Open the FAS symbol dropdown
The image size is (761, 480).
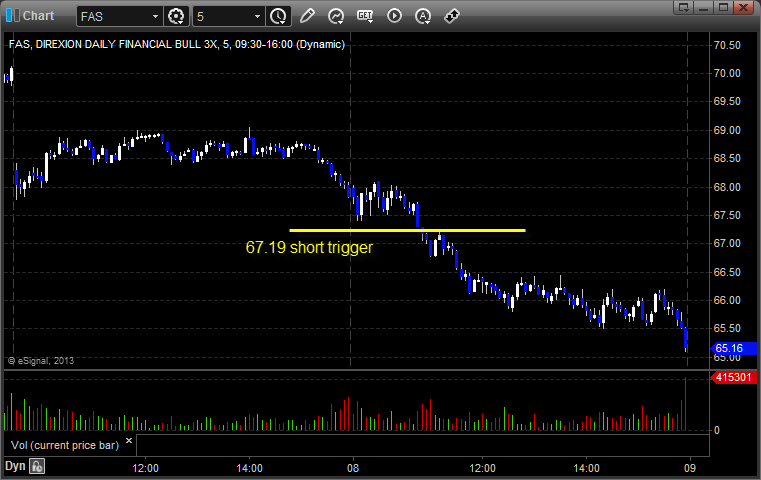[155, 17]
